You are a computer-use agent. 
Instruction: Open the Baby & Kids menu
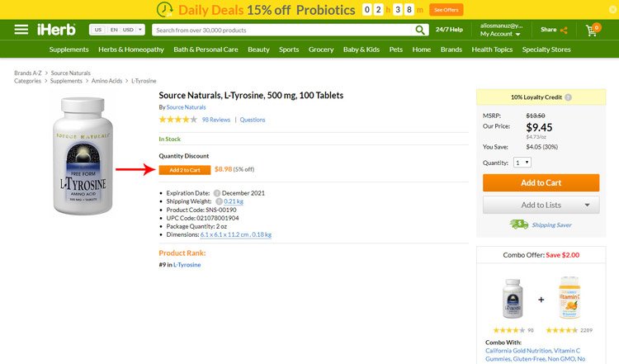point(361,50)
